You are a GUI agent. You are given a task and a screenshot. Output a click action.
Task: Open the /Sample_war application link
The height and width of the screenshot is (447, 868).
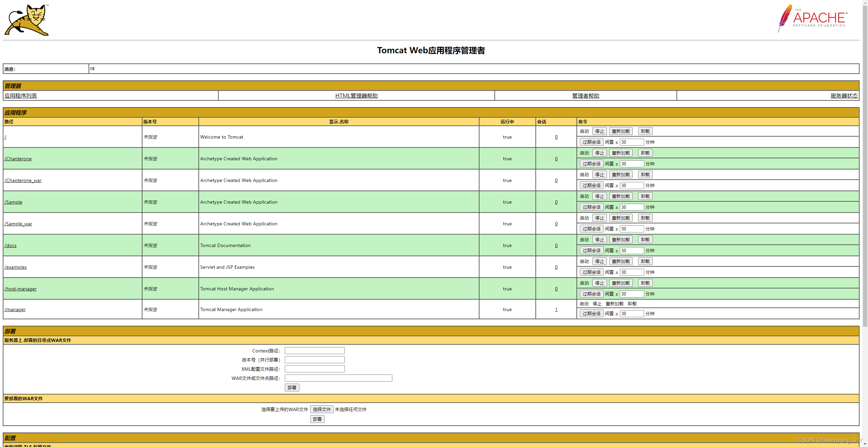pyautogui.click(x=18, y=224)
